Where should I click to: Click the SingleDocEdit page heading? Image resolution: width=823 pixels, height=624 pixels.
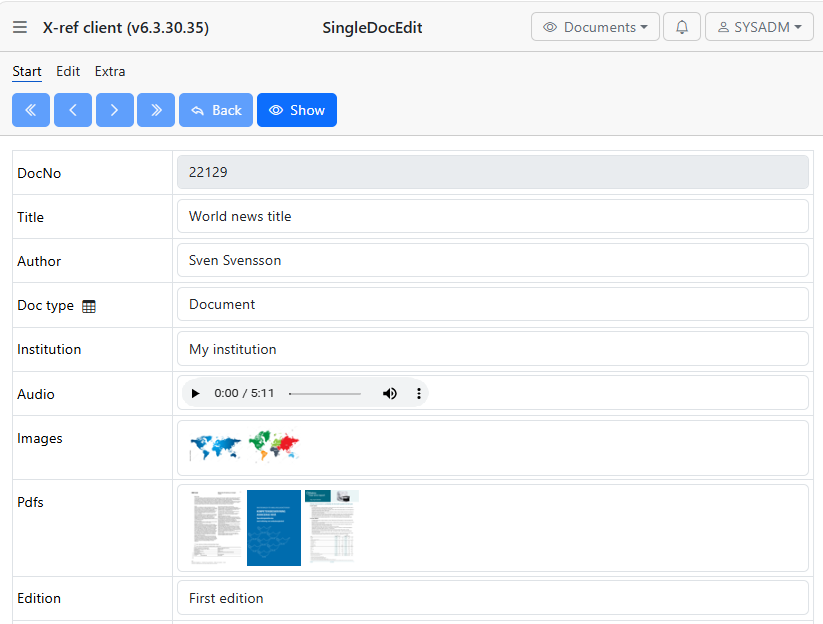click(x=372, y=27)
